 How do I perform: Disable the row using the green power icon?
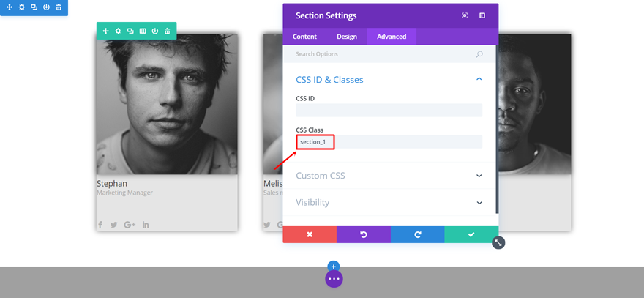155,31
